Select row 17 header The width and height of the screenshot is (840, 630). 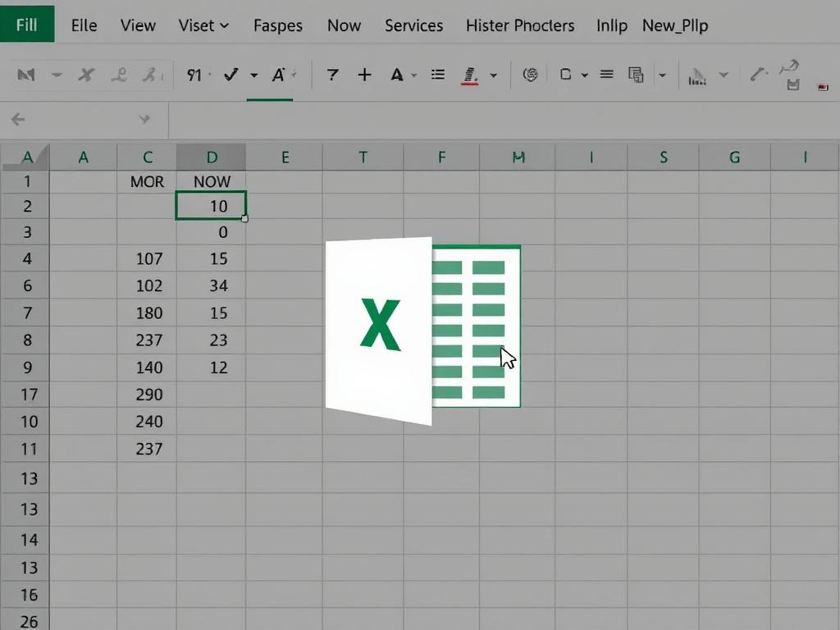click(25, 395)
